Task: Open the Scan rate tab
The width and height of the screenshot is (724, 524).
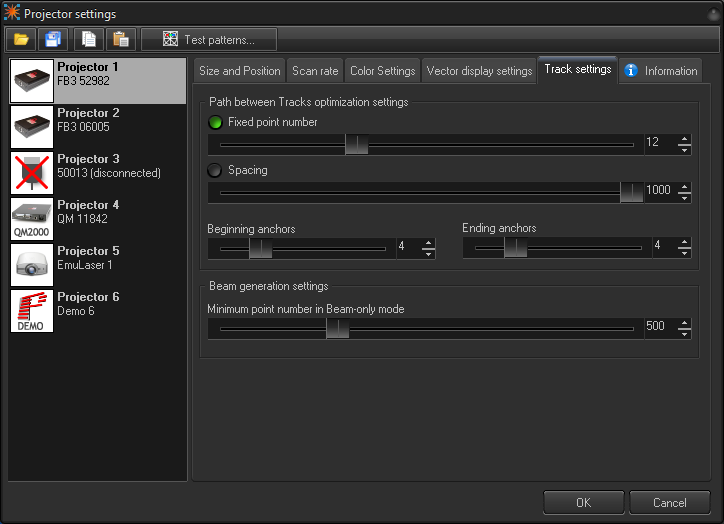Action: (x=315, y=71)
